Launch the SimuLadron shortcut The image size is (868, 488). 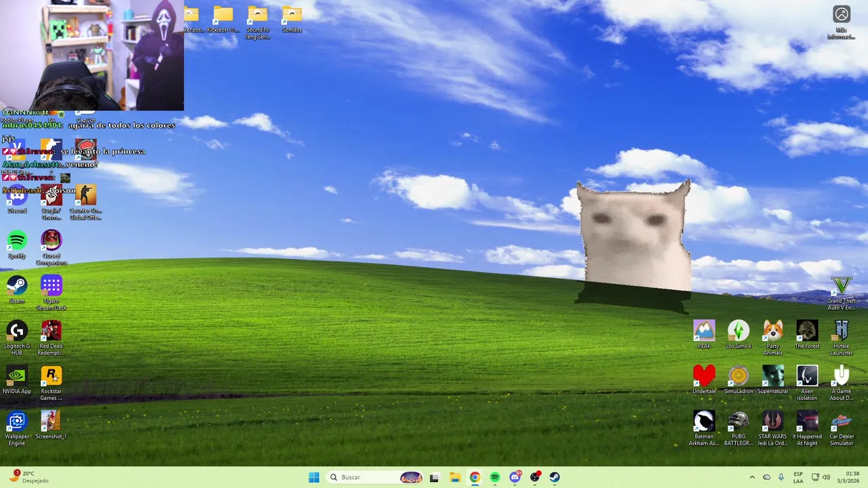(738, 380)
